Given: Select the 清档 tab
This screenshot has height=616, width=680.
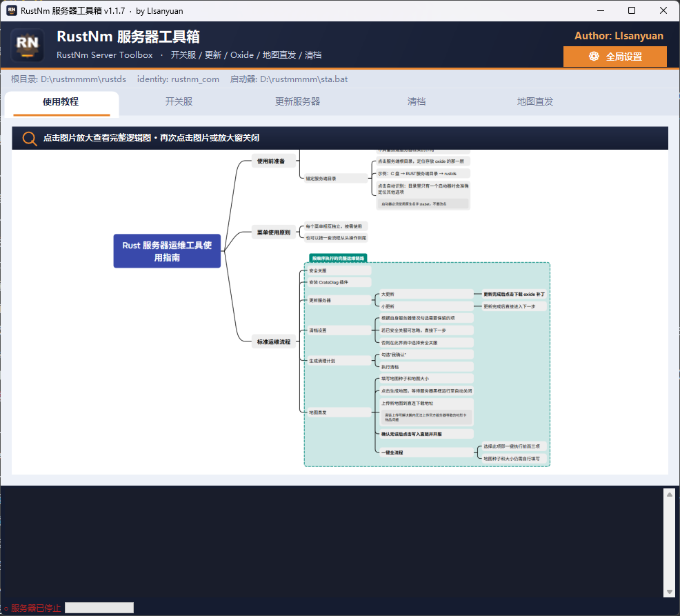Looking at the screenshot, I should pyautogui.click(x=417, y=101).
